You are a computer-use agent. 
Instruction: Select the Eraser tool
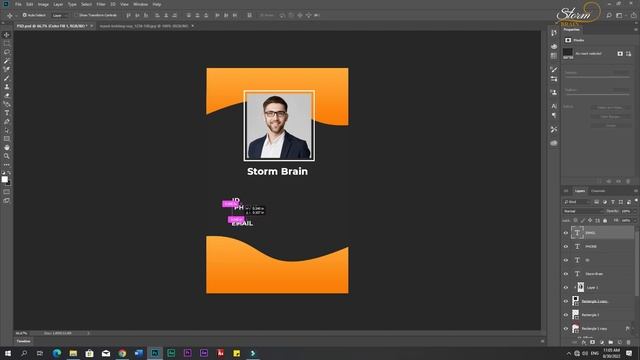(x=7, y=96)
